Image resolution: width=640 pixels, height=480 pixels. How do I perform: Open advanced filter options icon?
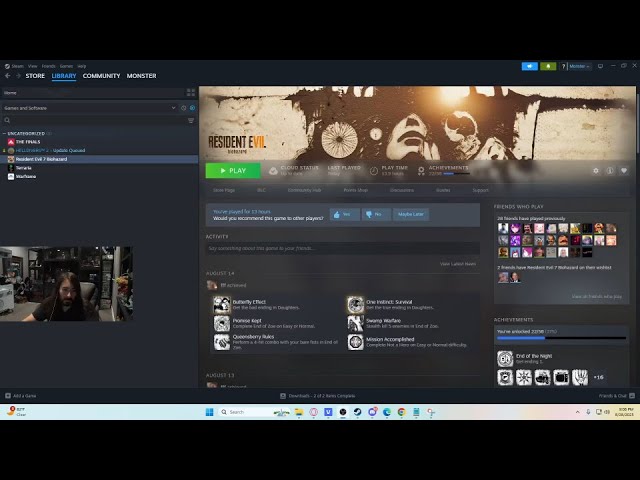pyautogui.click(x=191, y=120)
